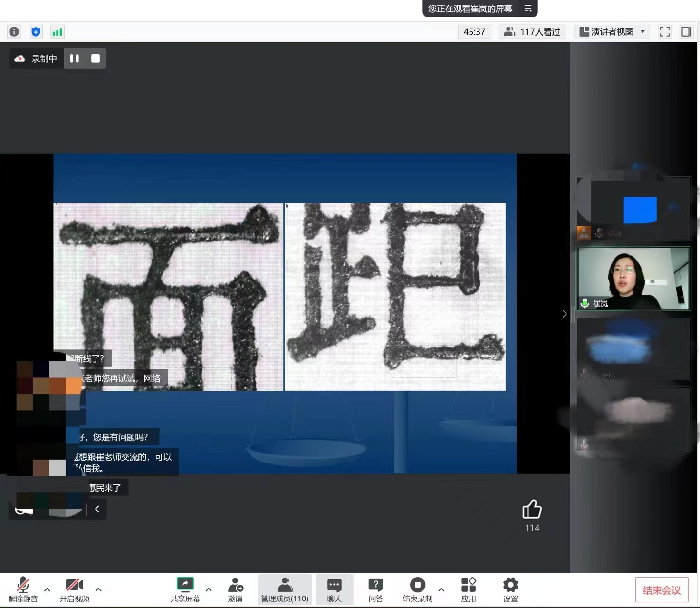Open the screen-share options menu icon
Image resolution: width=700 pixels, height=608 pixels.
click(x=528, y=9)
